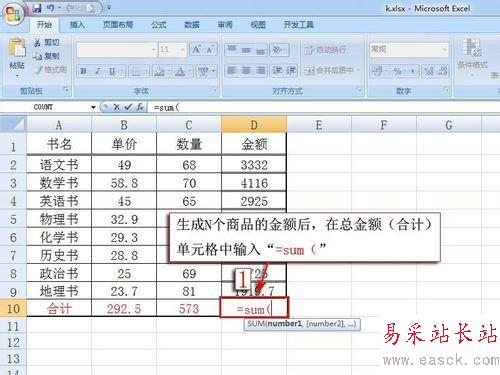Image resolution: width=500 pixels, height=375 pixels.
Task: Increase cell indent
Action: (290, 71)
